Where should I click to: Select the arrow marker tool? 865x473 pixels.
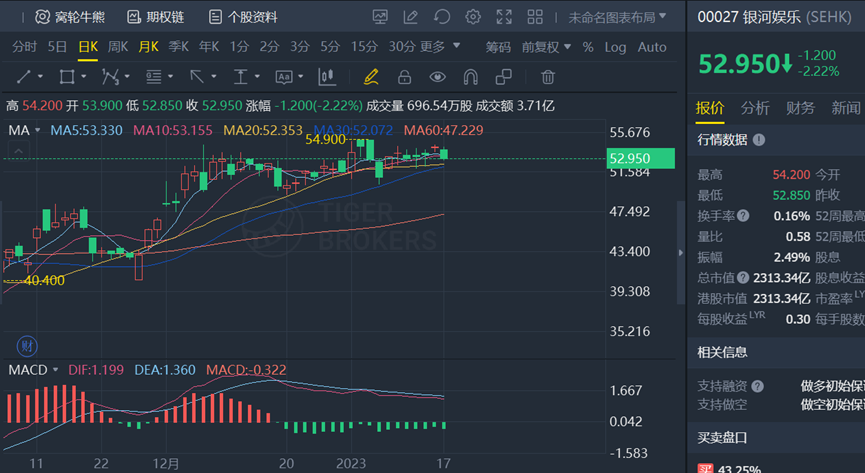(x=197, y=77)
